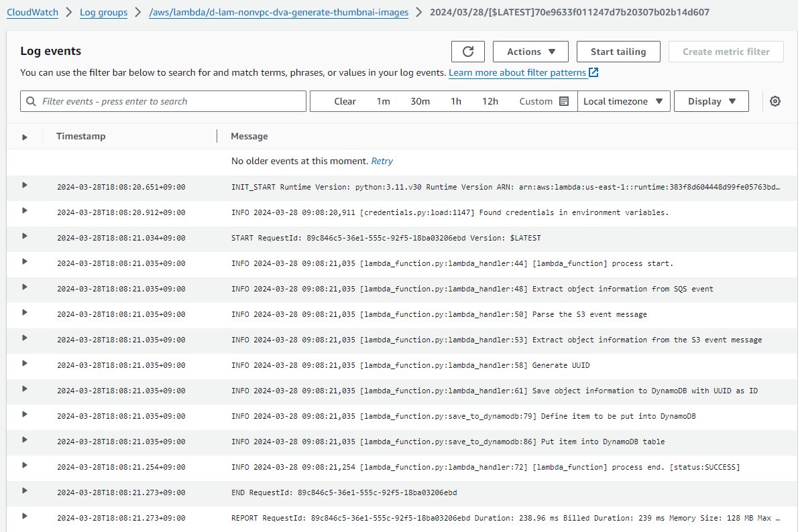Click the external link icon after filter patterns

tap(593, 72)
